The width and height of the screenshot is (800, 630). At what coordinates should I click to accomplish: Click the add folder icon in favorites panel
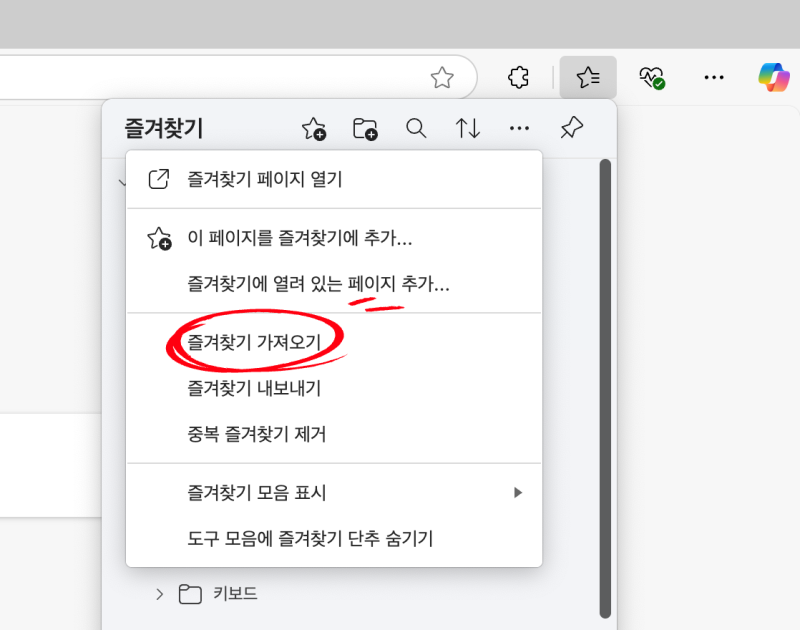[x=365, y=129]
